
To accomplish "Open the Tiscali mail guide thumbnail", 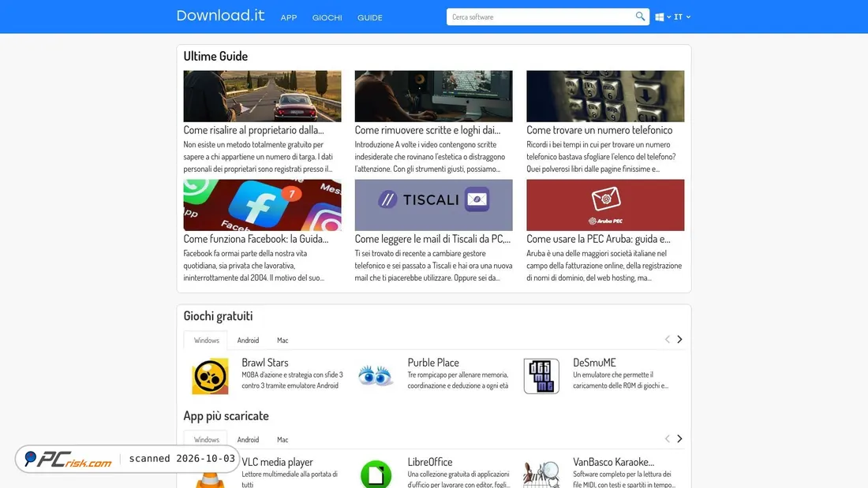I will (433, 205).
